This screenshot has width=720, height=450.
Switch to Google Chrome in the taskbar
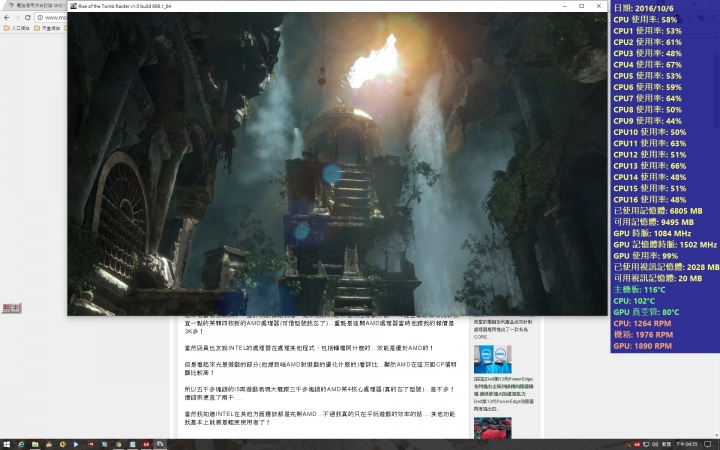click(x=118, y=444)
